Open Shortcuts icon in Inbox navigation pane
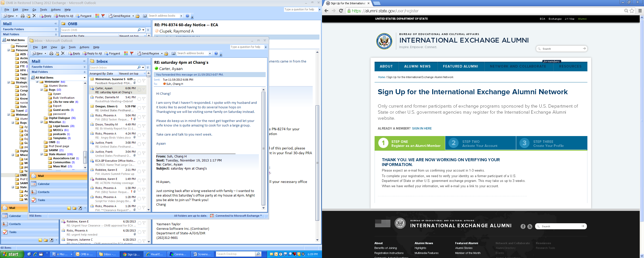 click(x=80, y=208)
